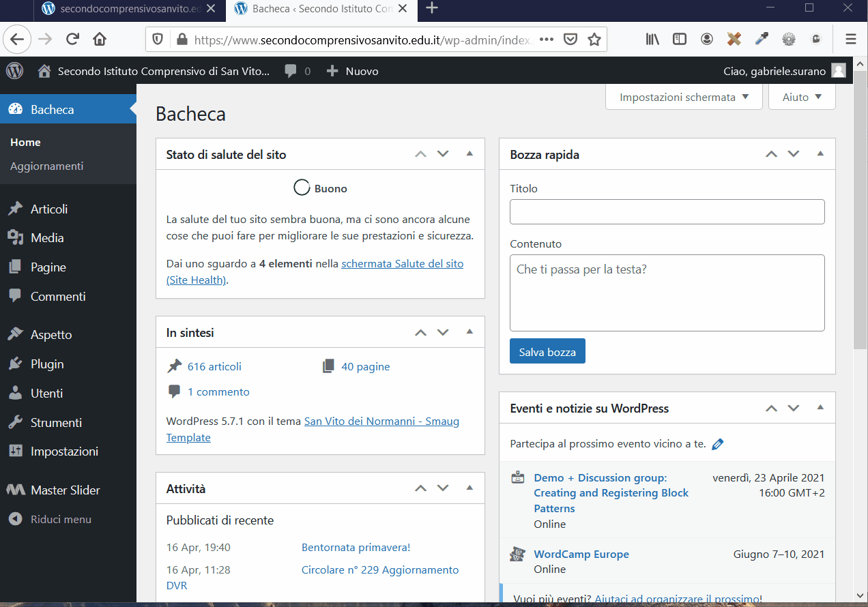Open Plugin menu
Viewport: 868px width, 607px height.
coord(68,364)
